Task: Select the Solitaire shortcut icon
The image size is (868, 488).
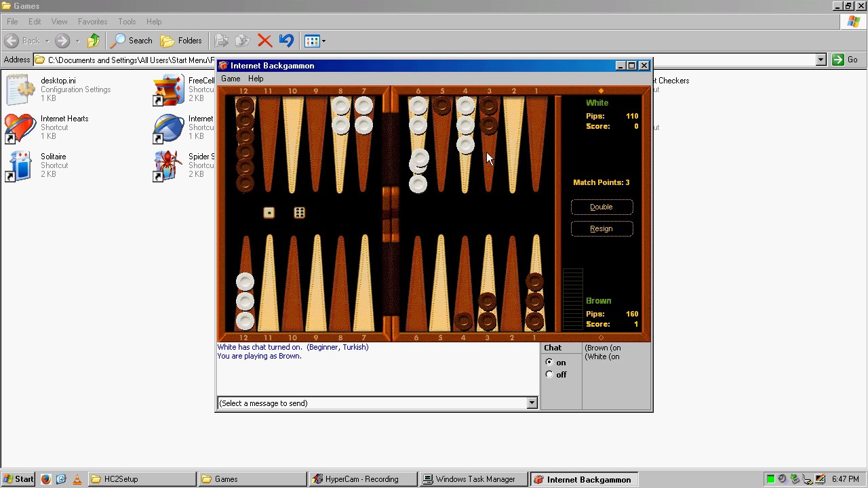Action: pyautogui.click(x=20, y=165)
